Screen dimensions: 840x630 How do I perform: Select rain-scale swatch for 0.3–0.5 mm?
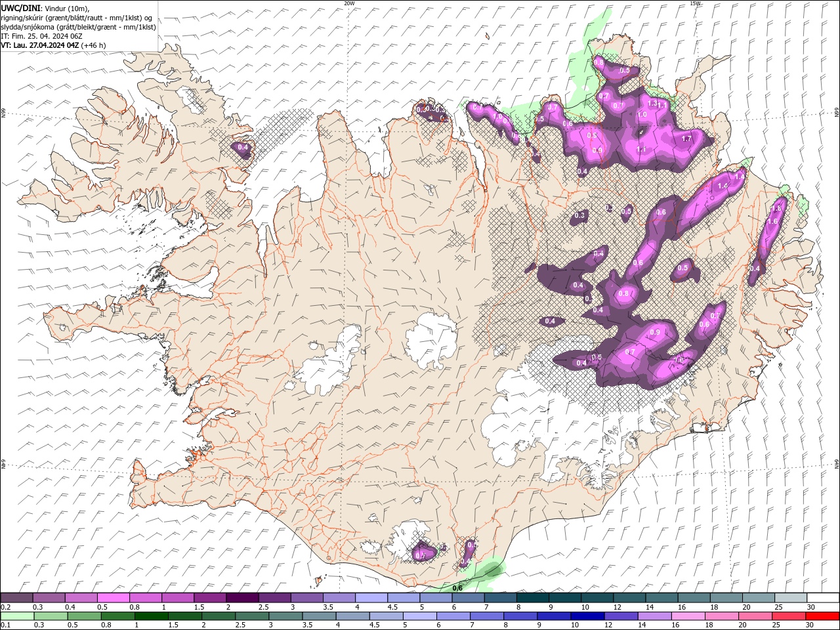click(x=51, y=616)
